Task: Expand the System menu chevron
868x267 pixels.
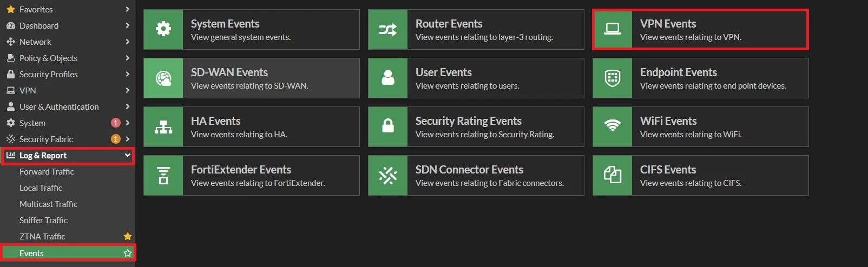Action: (x=127, y=123)
